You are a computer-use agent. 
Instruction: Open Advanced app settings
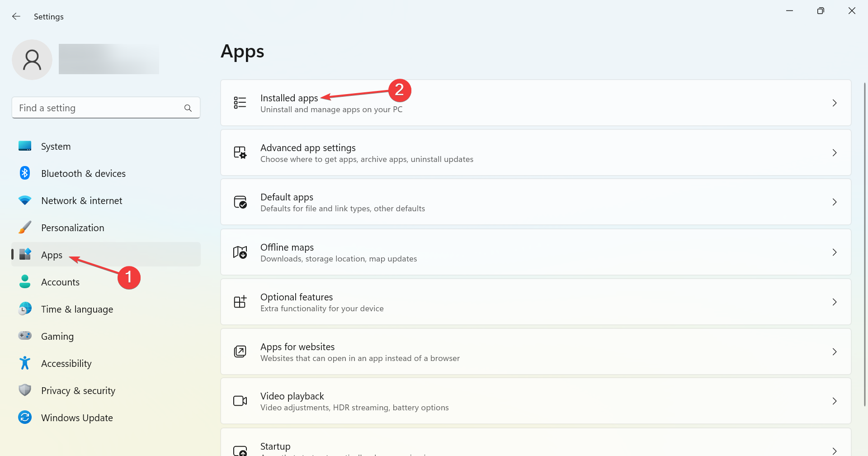click(x=536, y=152)
